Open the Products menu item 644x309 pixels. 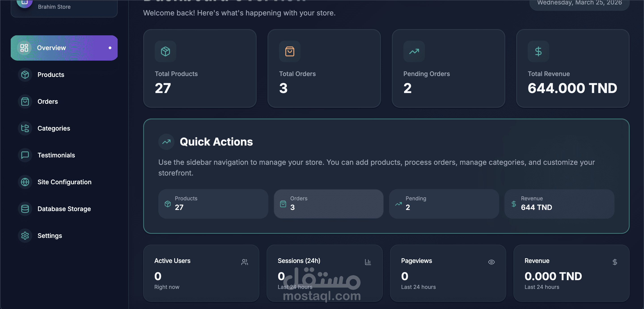pyautogui.click(x=51, y=74)
